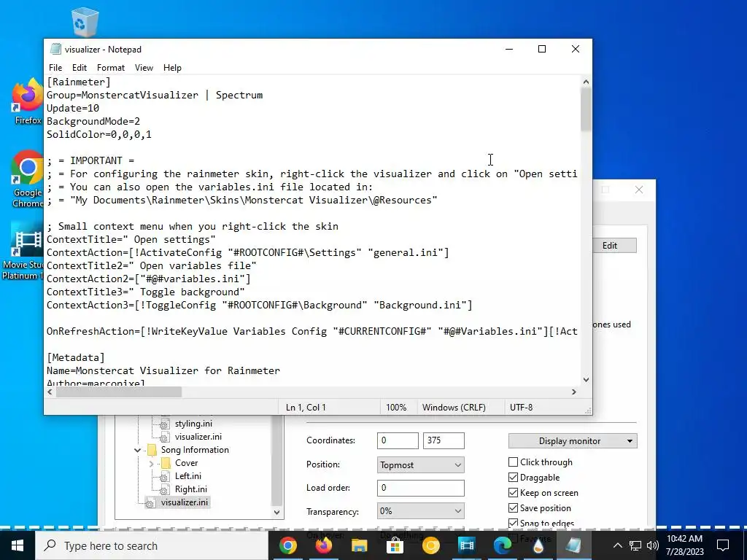The height and width of the screenshot is (560, 747).
Task: Click the Right.ini file icon
Action: (164, 489)
